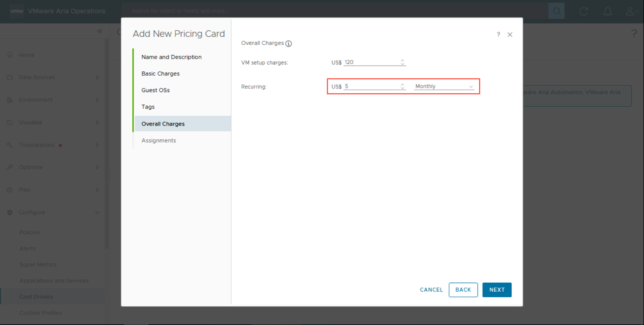Click the help question mark in dialog
Image resolution: width=644 pixels, height=325 pixels.
pyautogui.click(x=498, y=34)
